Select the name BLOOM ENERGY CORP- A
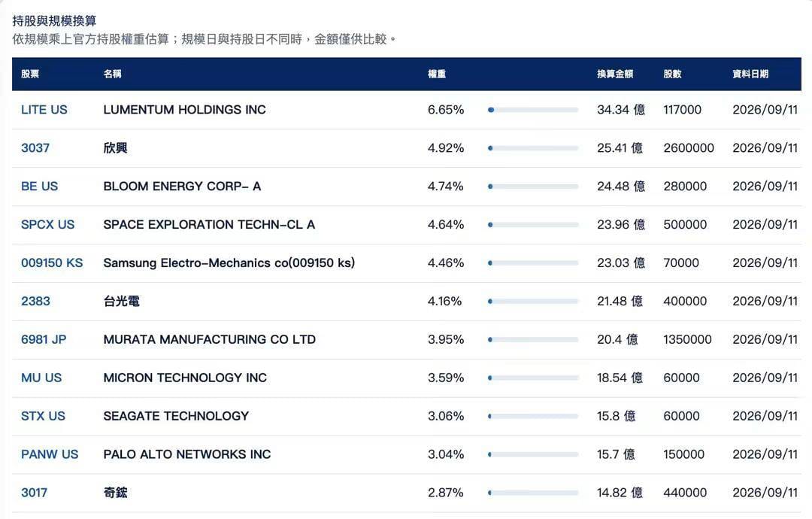 point(182,187)
